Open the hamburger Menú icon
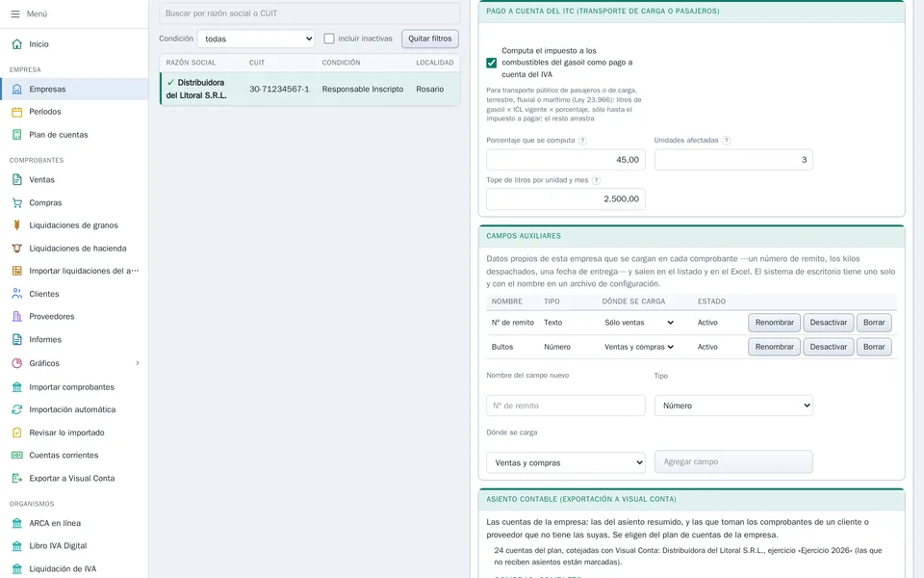 tap(15, 13)
